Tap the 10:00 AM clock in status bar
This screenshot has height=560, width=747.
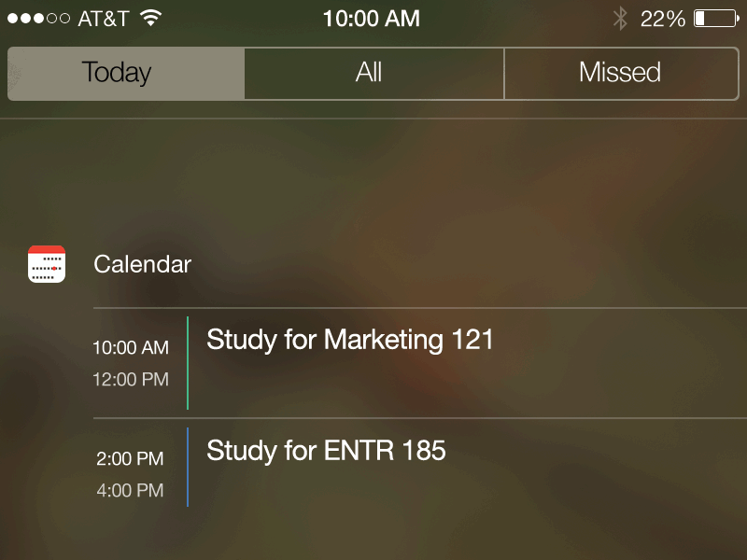click(x=372, y=17)
